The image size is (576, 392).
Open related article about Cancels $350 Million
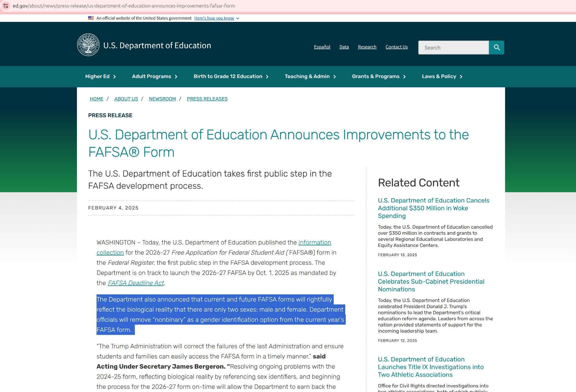(x=433, y=208)
